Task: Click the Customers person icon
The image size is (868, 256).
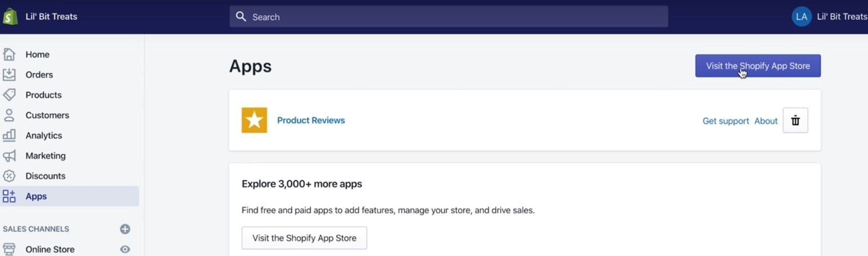Action: pyautogui.click(x=9, y=115)
